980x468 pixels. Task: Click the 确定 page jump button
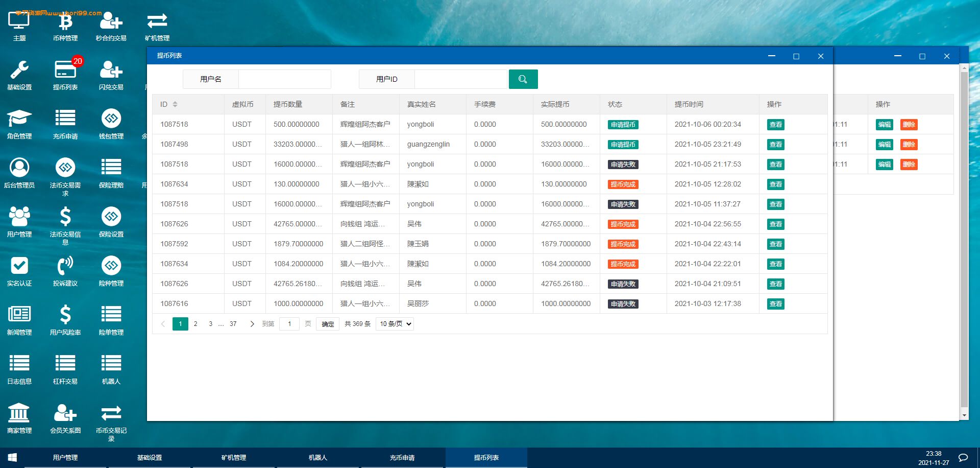(x=328, y=324)
